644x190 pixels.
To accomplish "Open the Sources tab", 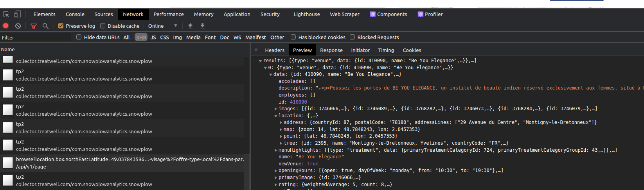I will tap(104, 14).
